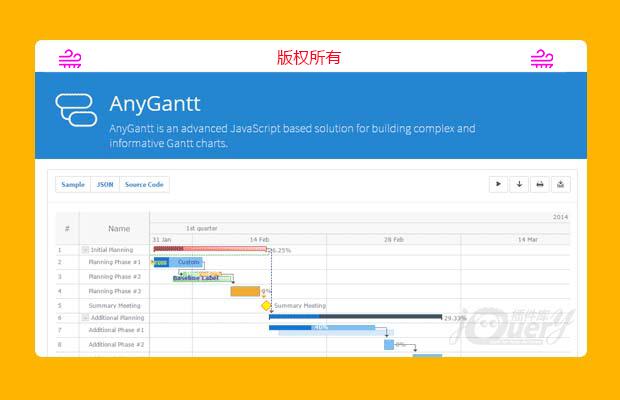
Task: Click the right pink wind icon
Action: coord(542,58)
